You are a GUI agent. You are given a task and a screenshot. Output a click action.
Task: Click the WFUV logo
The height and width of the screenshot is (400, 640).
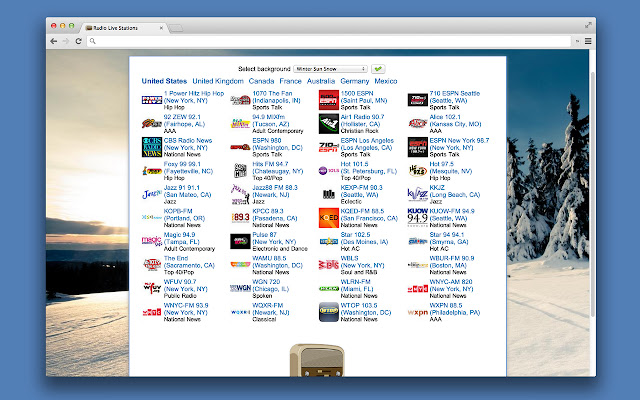coord(152,288)
